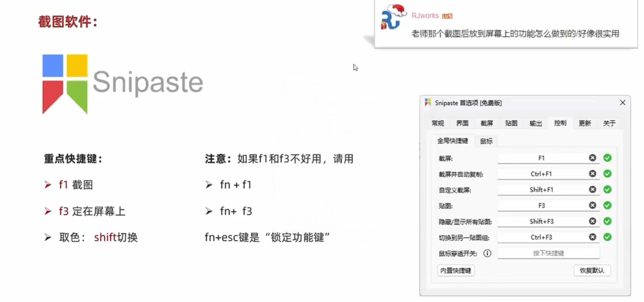The image size is (644, 302).
Task: Open the 输出 settings tab
Action: (535, 123)
